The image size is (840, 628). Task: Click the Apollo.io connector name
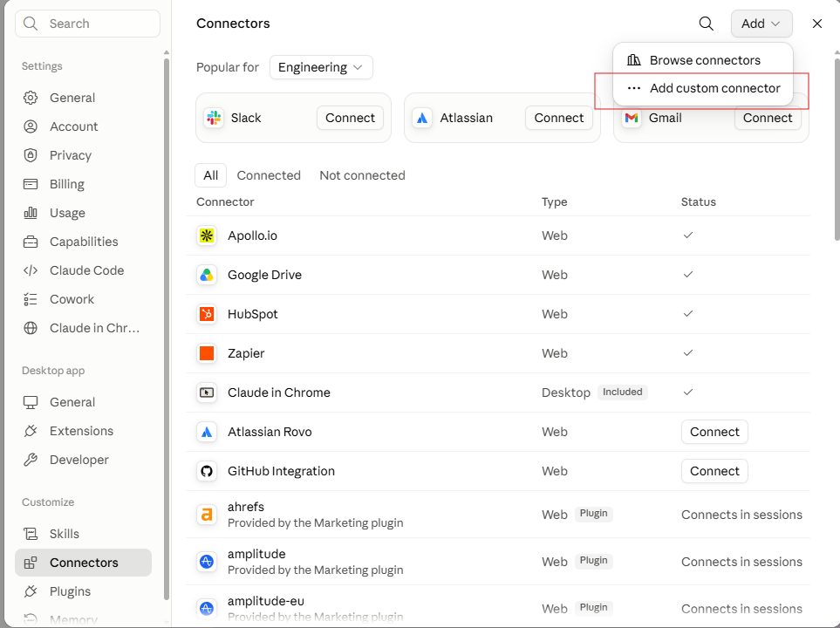coord(252,235)
